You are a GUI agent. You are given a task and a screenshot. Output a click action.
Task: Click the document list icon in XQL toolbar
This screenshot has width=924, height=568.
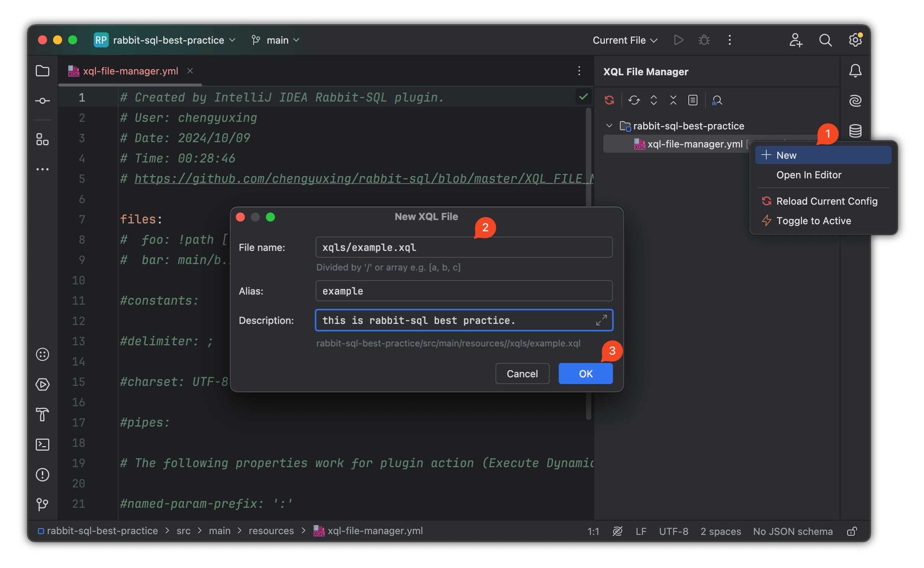(693, 100)
